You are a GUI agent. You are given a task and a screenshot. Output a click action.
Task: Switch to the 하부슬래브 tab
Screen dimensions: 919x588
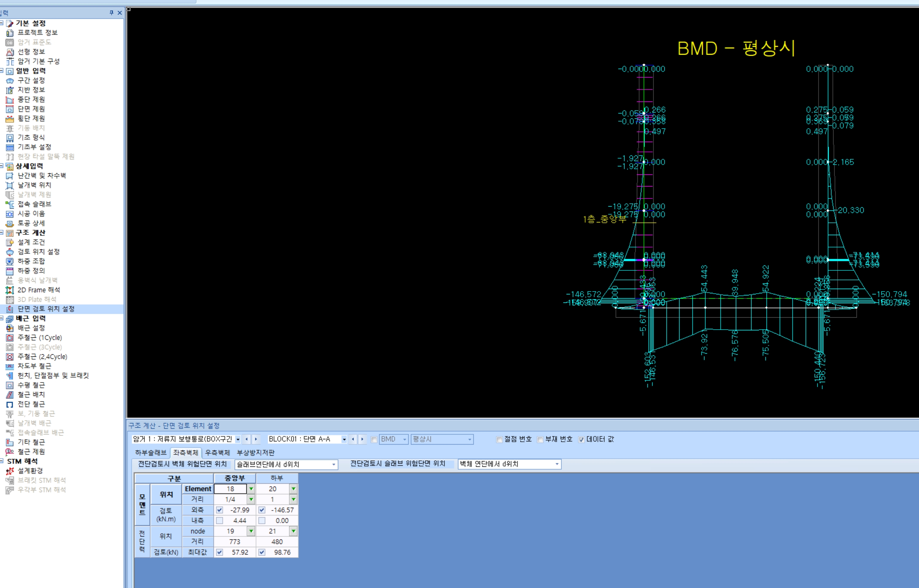pyautogui.click(x=151, y=453)
